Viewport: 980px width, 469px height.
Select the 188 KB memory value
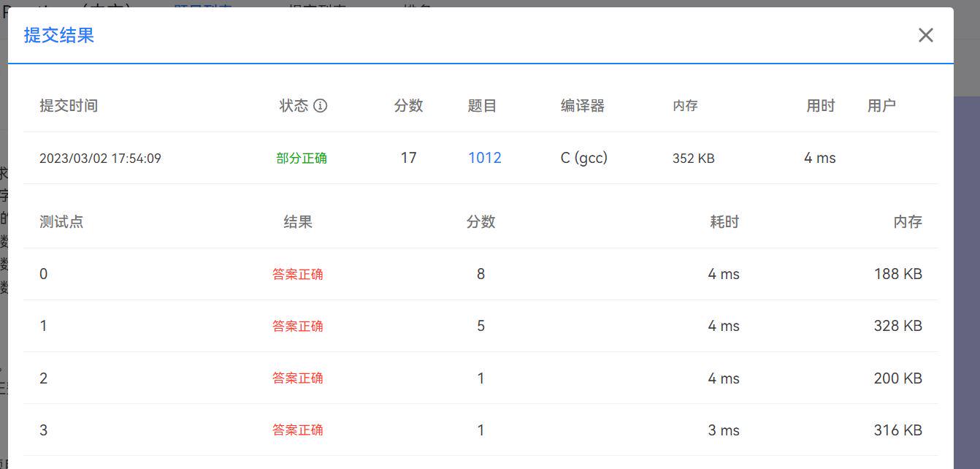[x=898, y=274]
